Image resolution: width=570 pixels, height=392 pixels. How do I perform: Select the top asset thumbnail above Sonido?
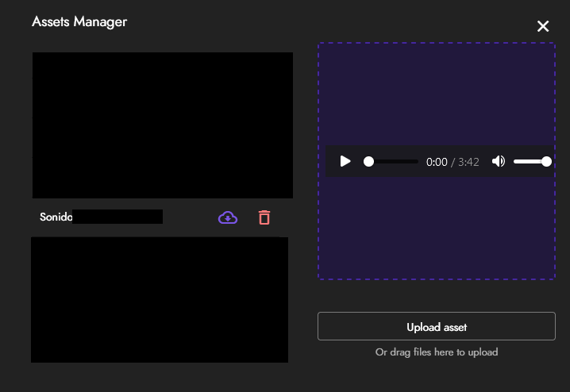coord(162,125)
